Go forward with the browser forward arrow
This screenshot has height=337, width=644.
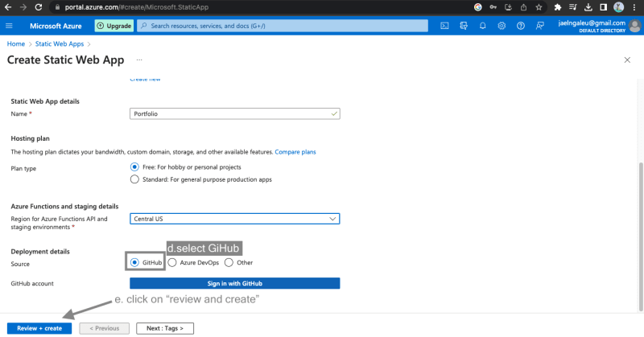pyautogui.click(x=23, y=7)
